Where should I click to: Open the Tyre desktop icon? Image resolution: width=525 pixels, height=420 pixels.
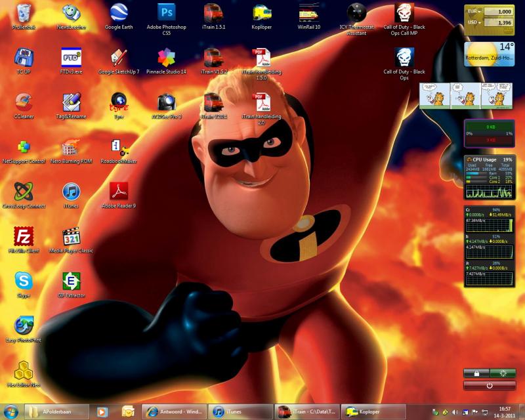(x=119, y=106)
